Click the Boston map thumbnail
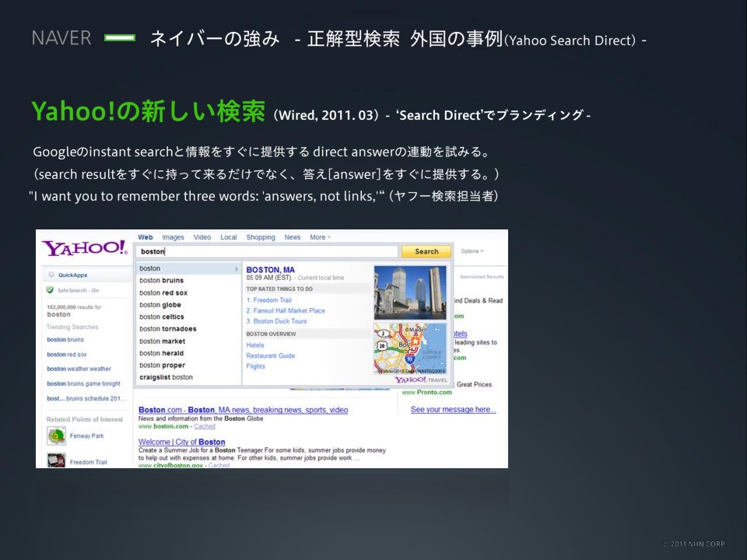The width and height of the screenshot is (747, 560). tap(410, 348)
